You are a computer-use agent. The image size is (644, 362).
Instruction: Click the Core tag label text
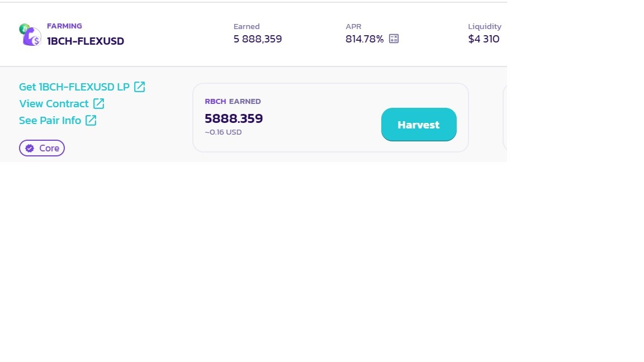pos(49,148)
